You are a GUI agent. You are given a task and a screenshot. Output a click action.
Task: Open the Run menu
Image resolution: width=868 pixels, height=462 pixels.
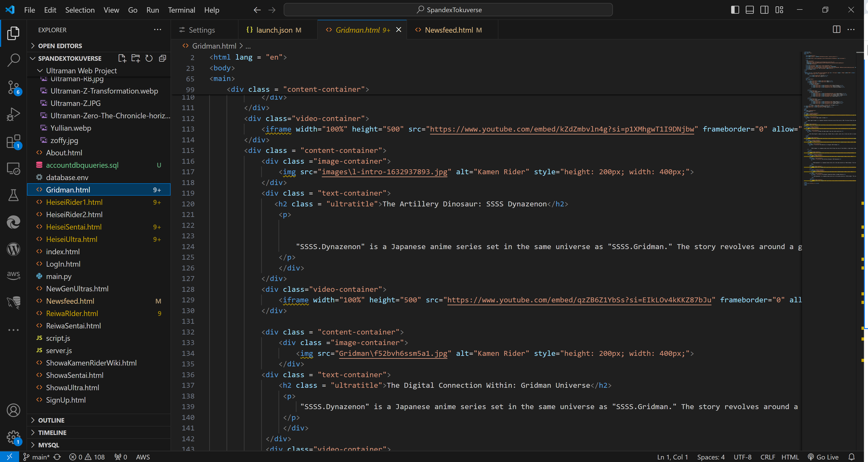[x=152, y=10]
